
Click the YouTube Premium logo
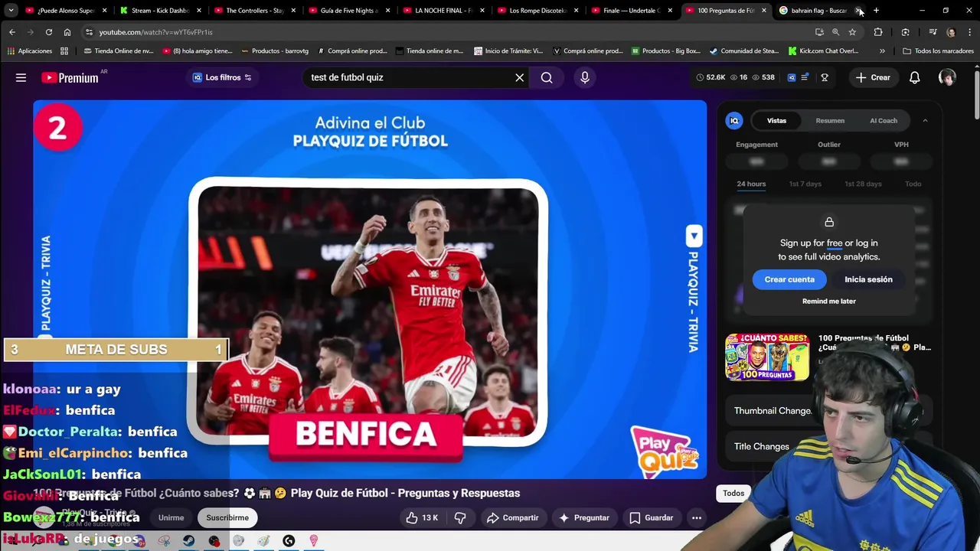click(70, 77)
